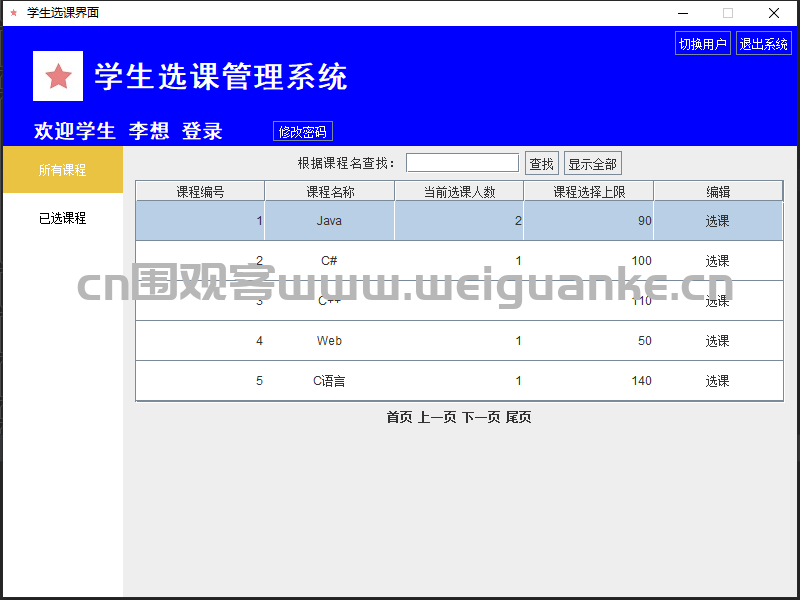
Task: Click the 根据课程名查找 label
Action: pos(346,163)
